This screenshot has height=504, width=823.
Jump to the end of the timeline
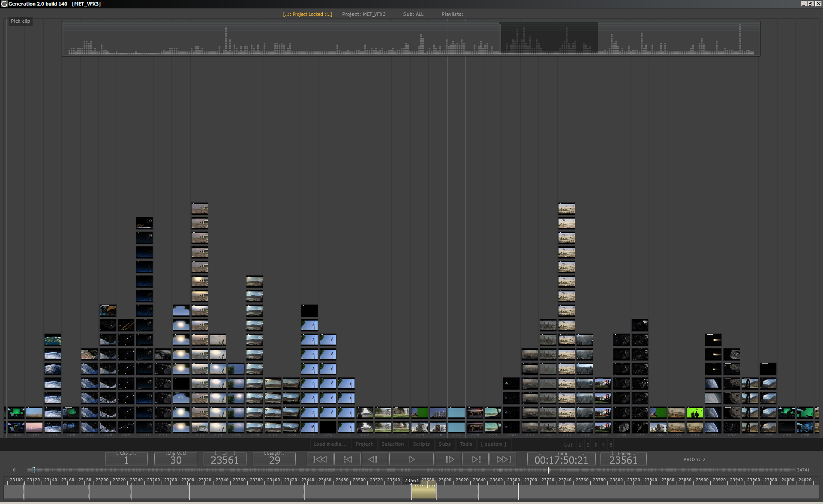(503, 459)
